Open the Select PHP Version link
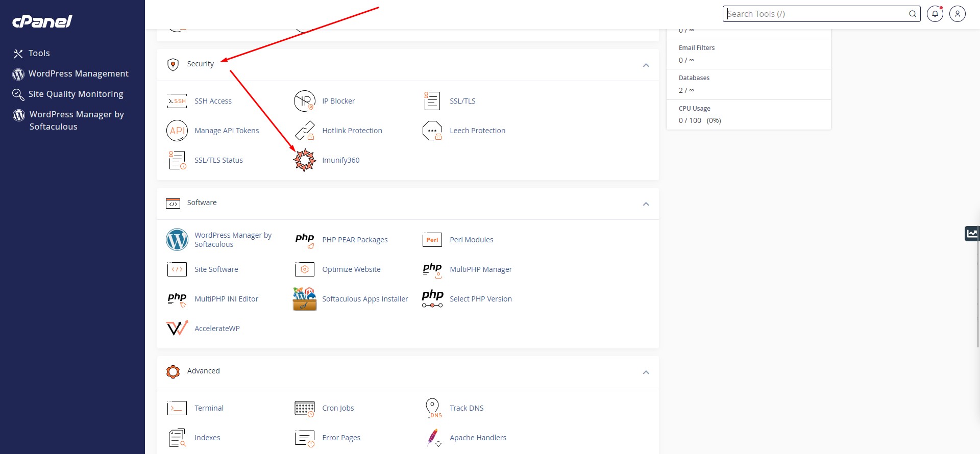Image resolution: width=980 pixels, height=454 pixels. click(480, 299)
